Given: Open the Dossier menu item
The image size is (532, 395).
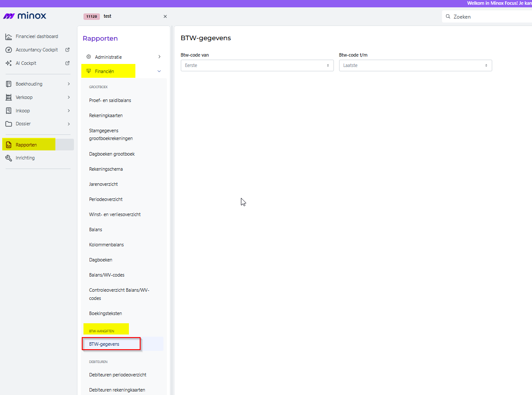Looking at the screenshot, I should (x=38, y=124).
